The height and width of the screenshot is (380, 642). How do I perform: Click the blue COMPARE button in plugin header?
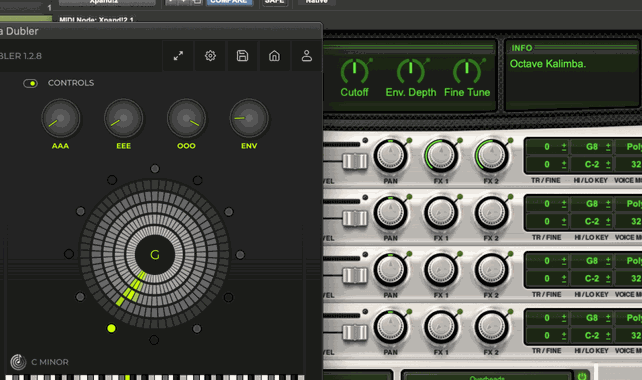tap(229, 2)
